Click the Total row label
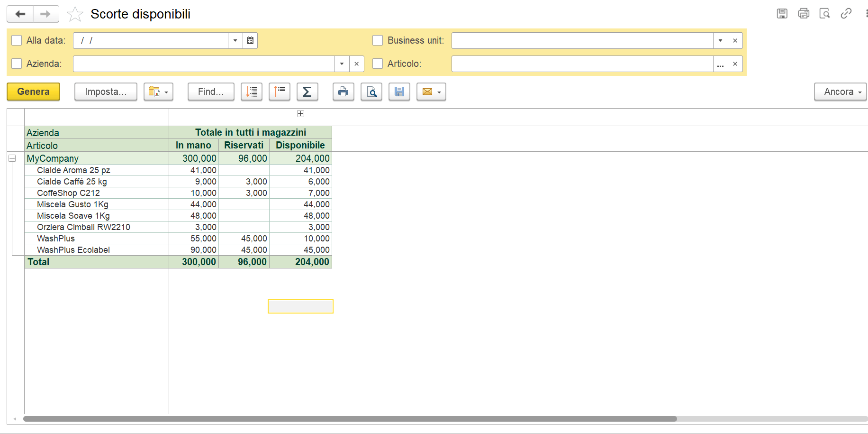The width and height of the screenshot is (868, 434). coord(38,262)
